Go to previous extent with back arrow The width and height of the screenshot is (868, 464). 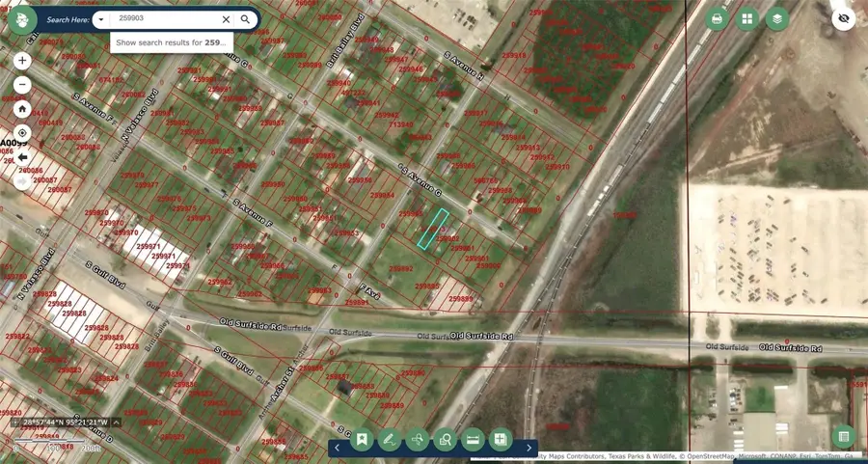(22, 157)
